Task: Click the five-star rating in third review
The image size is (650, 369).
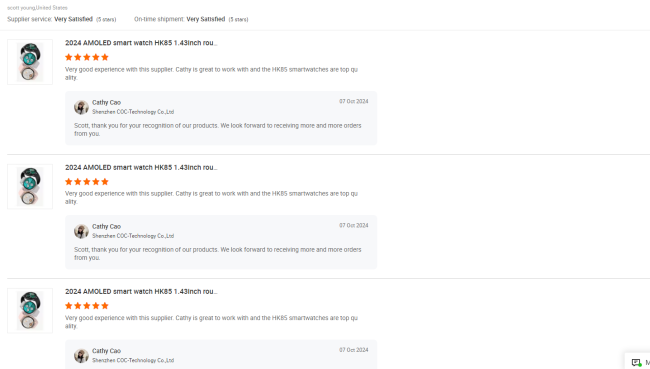Action: coord(87,306)
